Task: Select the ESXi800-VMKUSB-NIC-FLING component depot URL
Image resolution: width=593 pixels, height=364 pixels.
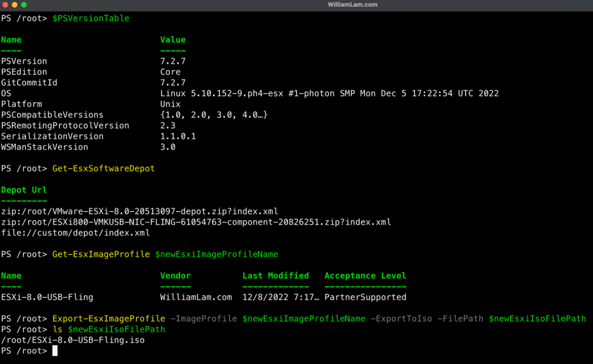Action: tap(196, 222)
